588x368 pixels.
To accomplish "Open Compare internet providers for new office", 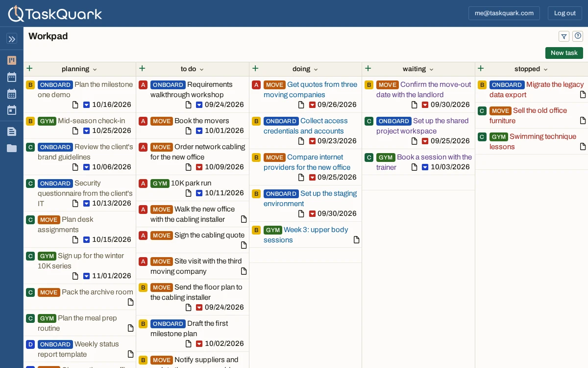I will click(307, 162).
